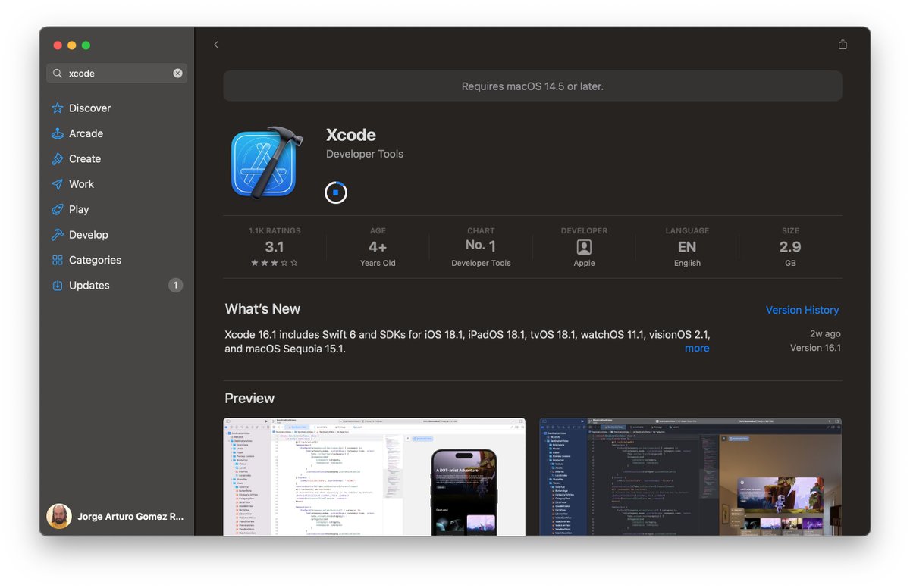Click the Work paper plane icon
The width and height of the screenshot is (910, 588).
(58, 184)
